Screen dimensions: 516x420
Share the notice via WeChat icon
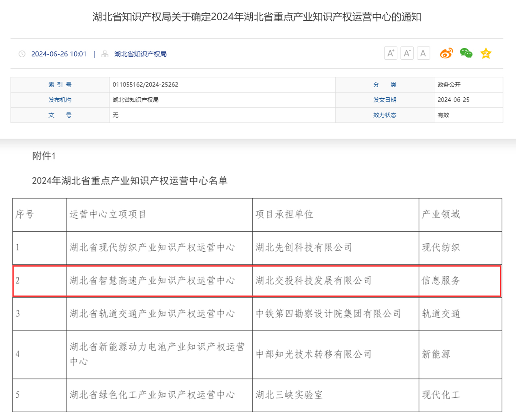click(466, 53)
